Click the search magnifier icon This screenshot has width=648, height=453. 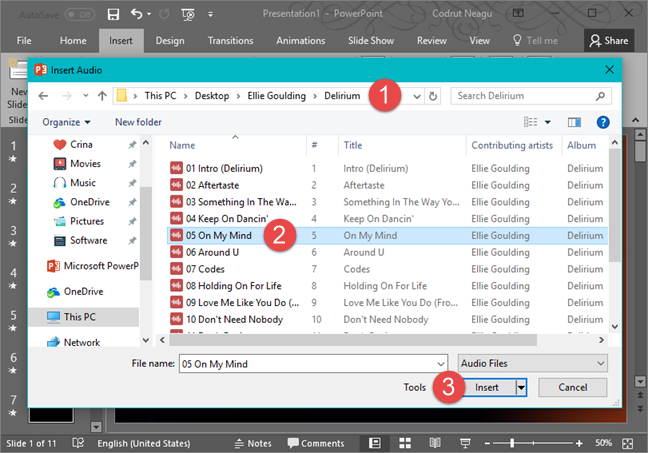600,96
